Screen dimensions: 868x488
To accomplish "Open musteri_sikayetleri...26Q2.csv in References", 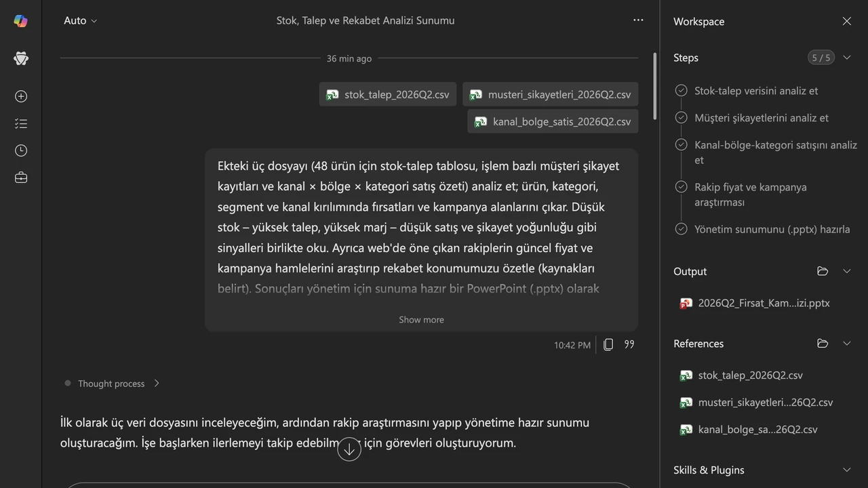I will point(765,402).
